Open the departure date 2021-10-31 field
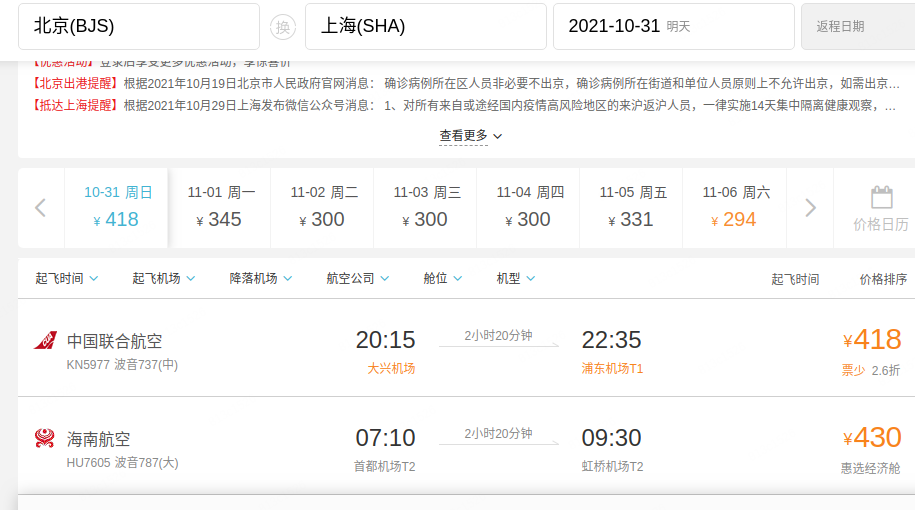This screenshot has height=510, width=915. coord(674,26)
